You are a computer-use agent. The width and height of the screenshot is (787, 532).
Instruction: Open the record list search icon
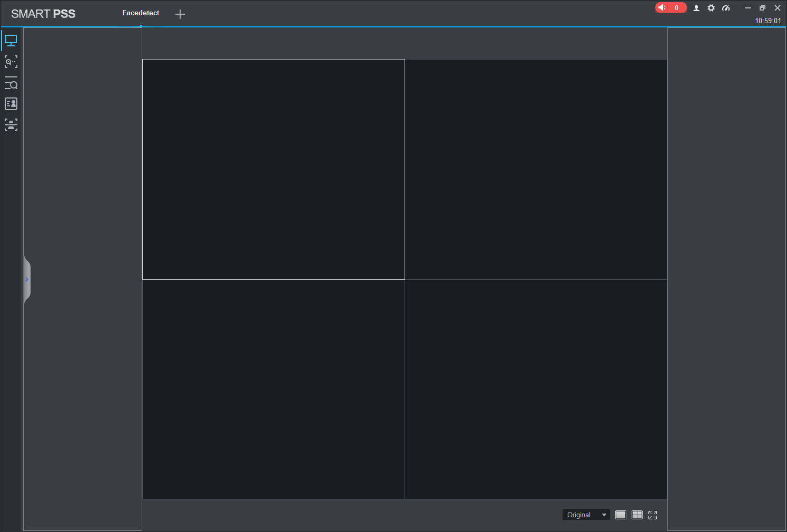pos(11,83)
